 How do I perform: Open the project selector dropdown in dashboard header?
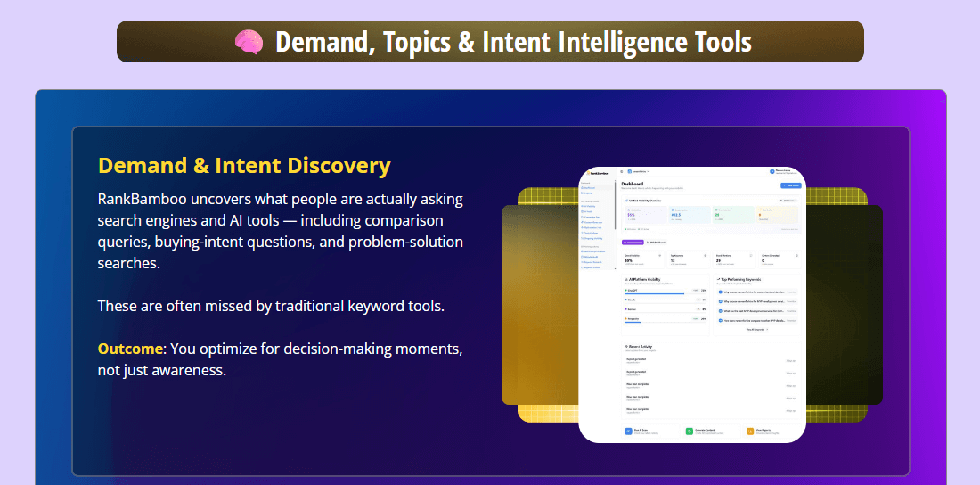[641, 171]
